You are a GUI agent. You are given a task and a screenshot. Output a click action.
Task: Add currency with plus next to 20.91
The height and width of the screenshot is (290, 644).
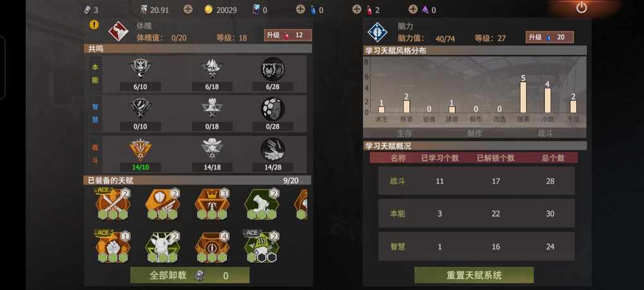188,9
